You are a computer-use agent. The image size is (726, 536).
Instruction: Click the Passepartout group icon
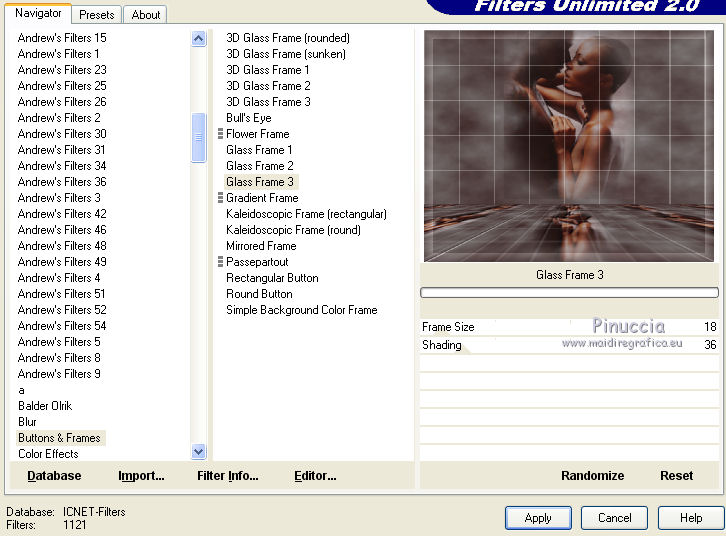click(x=220, y=262)
